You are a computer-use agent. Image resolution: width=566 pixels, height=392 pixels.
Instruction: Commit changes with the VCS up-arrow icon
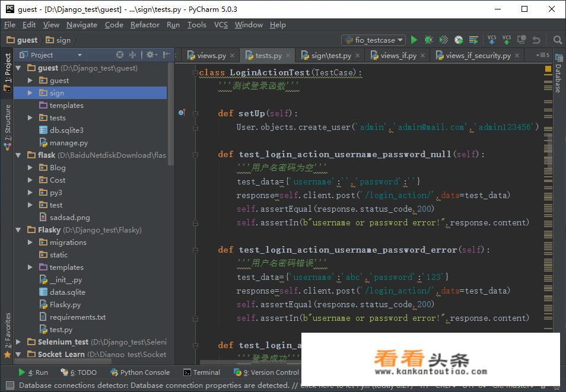click(x=507, y=40)
